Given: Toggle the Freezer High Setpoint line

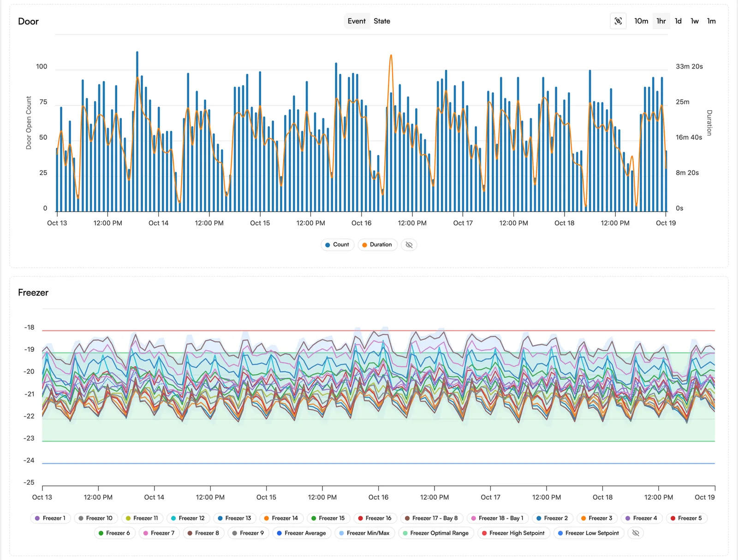Looking at the screenshot, I should [513, 533].
